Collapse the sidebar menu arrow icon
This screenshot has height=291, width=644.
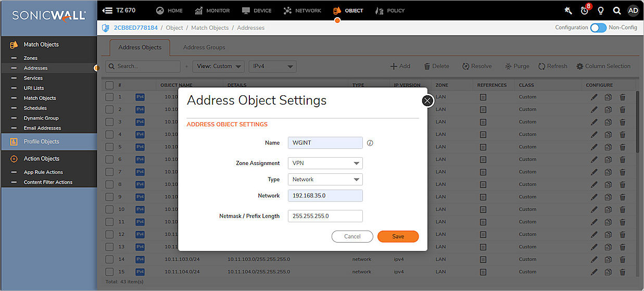tap(107, 10)
